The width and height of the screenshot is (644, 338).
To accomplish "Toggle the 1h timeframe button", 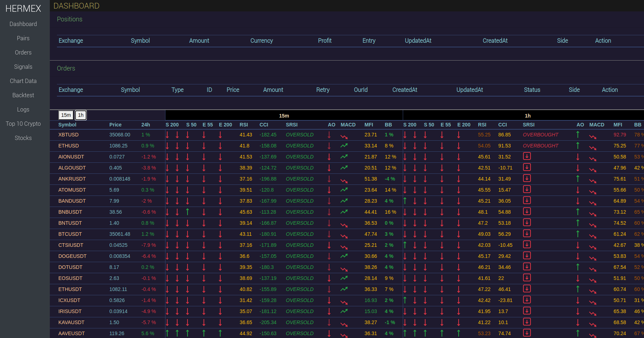I will (x=81, y=115).
